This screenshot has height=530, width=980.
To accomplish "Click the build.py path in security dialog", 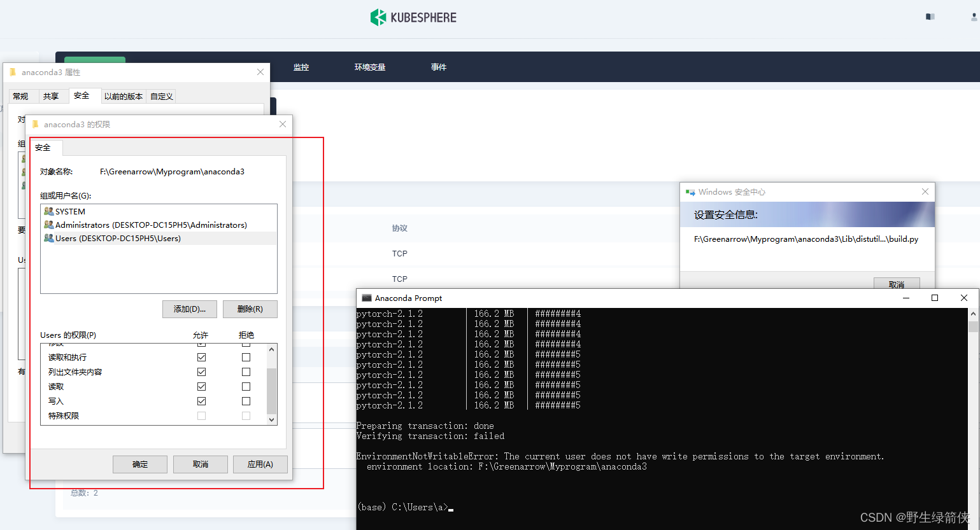I will pos(806,239).
